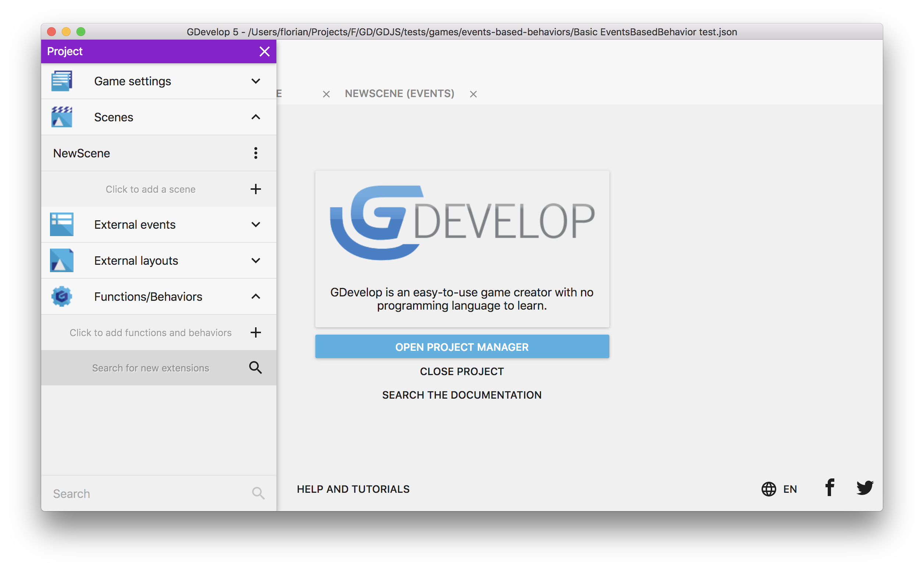Click the OPEN PROJECT MANAGER button

462,347
